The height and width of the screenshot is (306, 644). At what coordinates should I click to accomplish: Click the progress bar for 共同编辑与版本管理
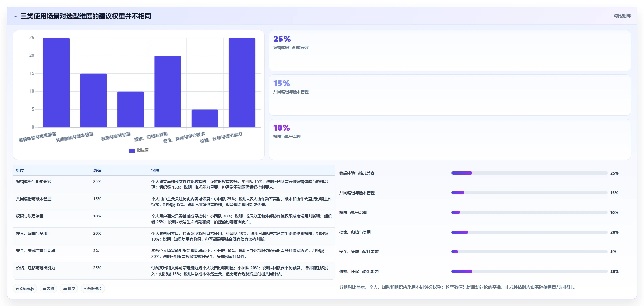click(529, 193)
